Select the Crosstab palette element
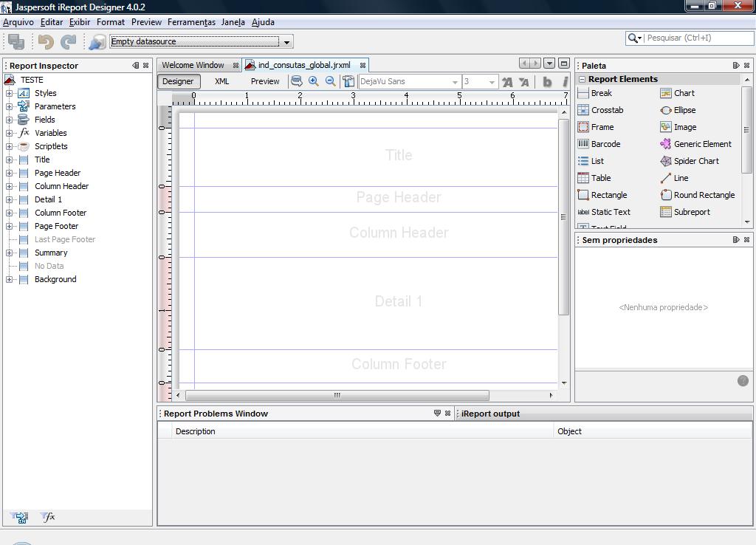The width and height of the screenshot is (756, 545). point(600,110)
